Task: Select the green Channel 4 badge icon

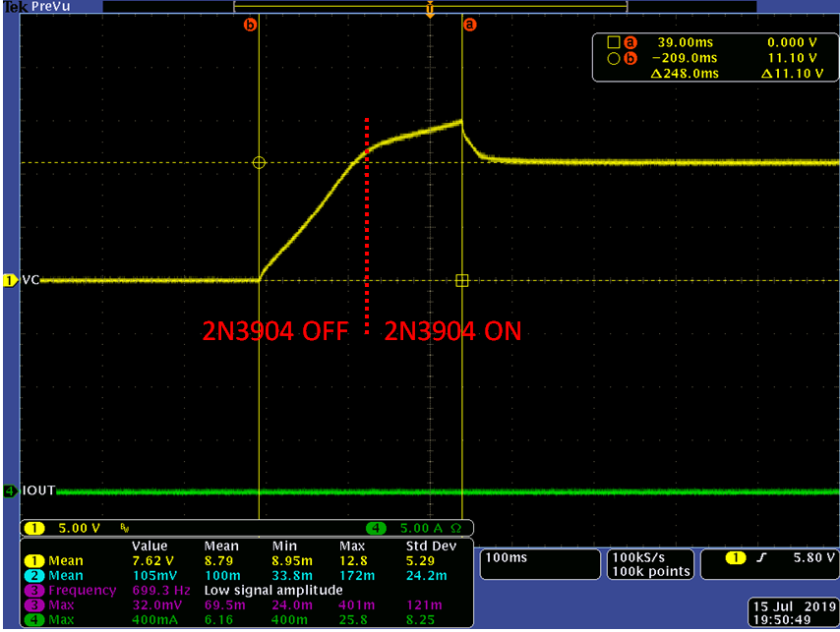Action: coord(9,488)
